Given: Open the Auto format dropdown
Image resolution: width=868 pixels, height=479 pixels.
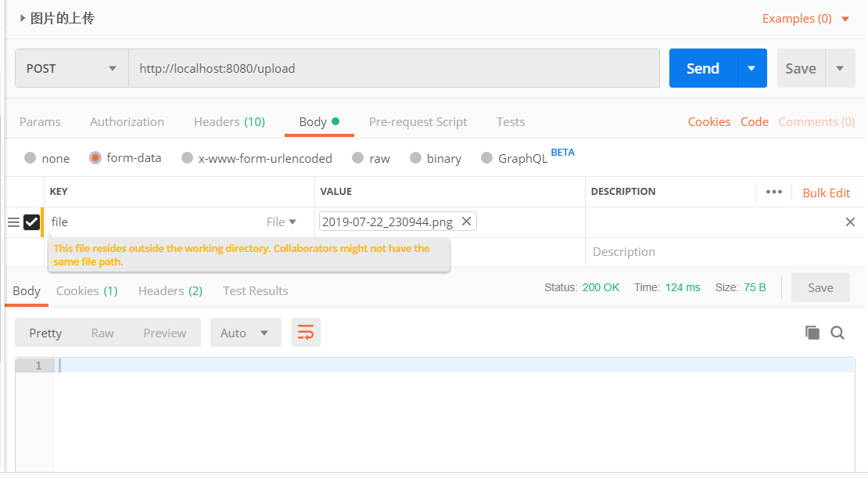Looking at the screenshot, I should pos(246,333).
